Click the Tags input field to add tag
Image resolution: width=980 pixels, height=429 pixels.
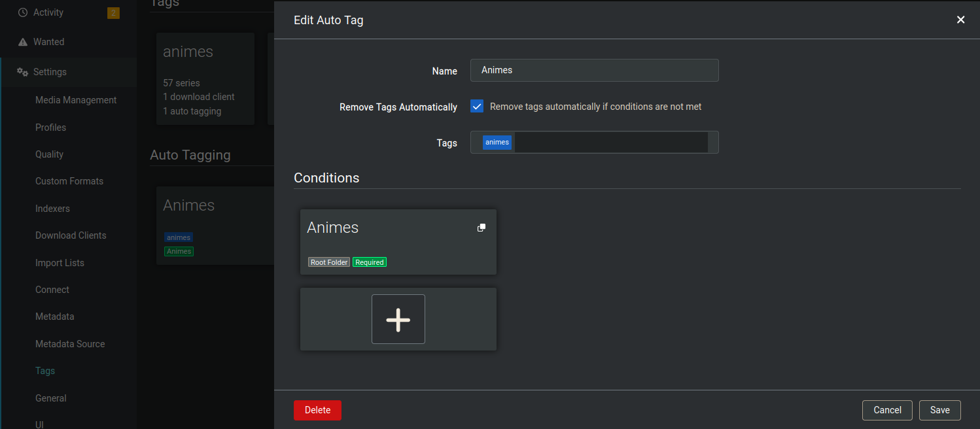(610, 143)
